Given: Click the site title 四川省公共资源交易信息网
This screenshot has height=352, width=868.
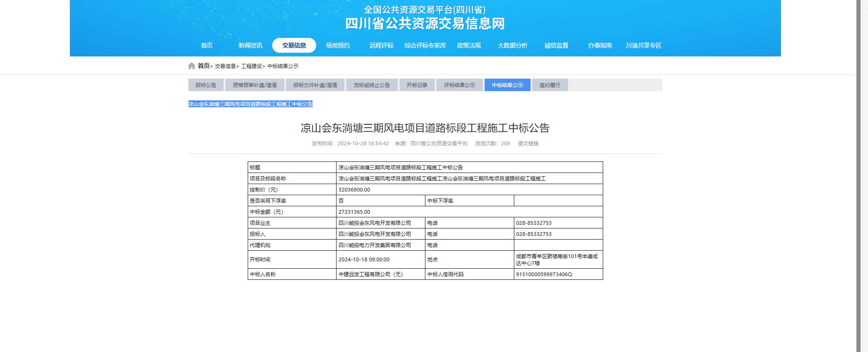Looking at the screenshot, I should pos(425,24).
